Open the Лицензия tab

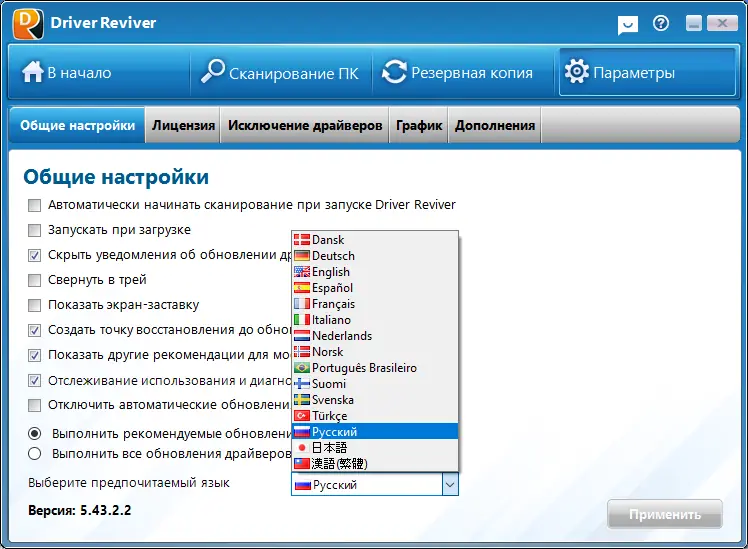pos(183,125)
